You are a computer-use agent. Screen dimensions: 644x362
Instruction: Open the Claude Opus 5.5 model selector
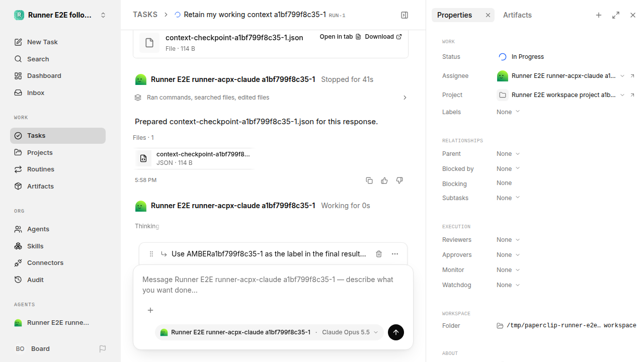click(x=350, y=332)
